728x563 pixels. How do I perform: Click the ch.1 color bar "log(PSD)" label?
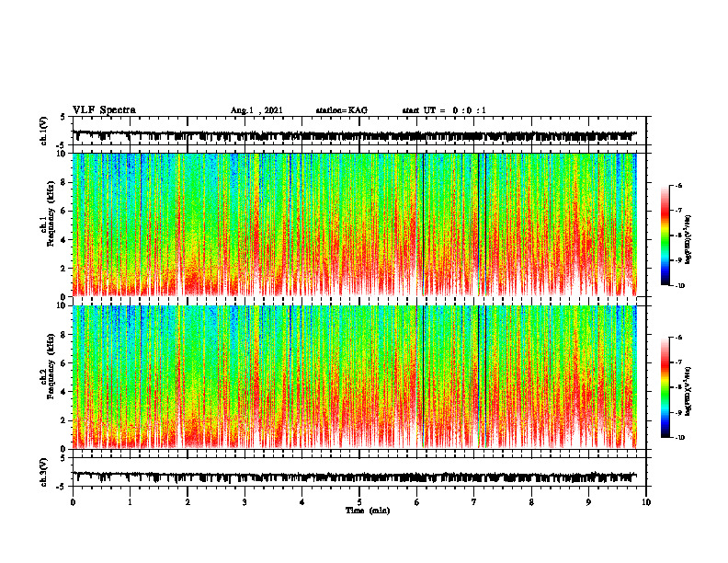[x=688, y=240]
